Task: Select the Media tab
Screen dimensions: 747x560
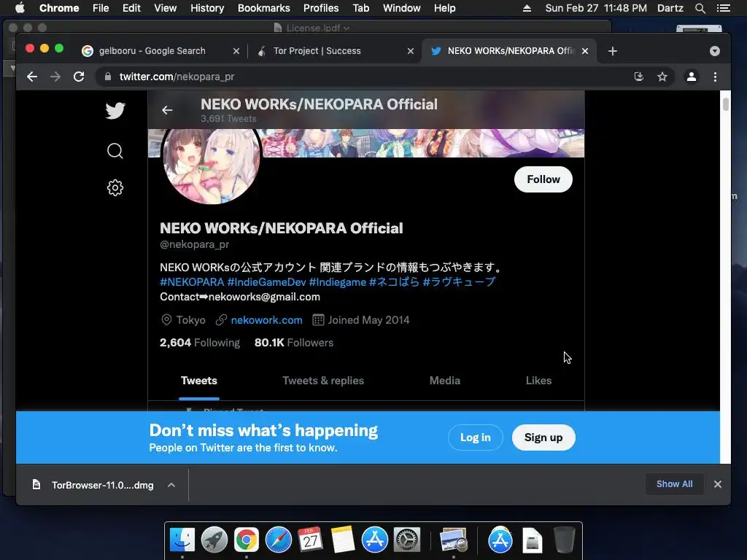Action: (444, 381)
